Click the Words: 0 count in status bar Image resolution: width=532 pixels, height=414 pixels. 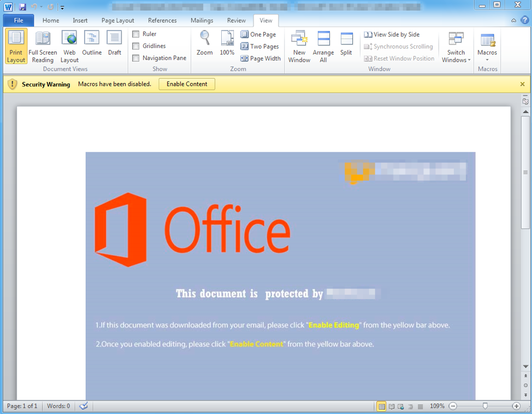coord(58,406)
